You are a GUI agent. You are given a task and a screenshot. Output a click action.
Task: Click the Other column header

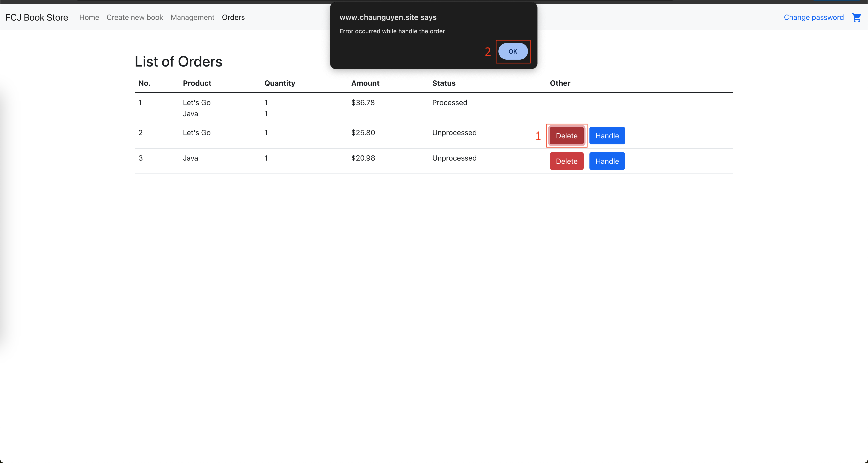[x=560, y=83]
